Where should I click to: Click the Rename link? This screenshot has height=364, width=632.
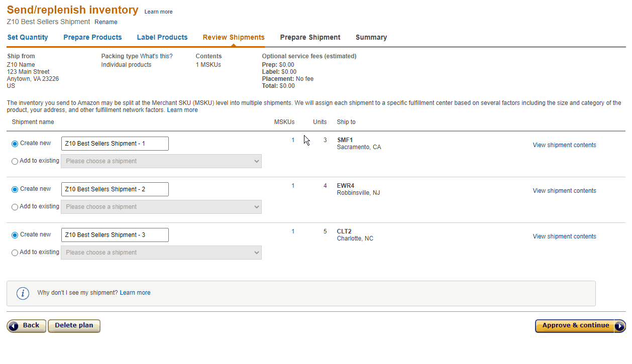[106, 22]
